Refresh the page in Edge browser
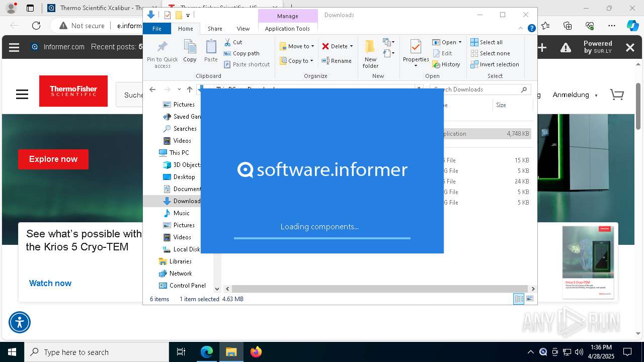 point(36,26)
